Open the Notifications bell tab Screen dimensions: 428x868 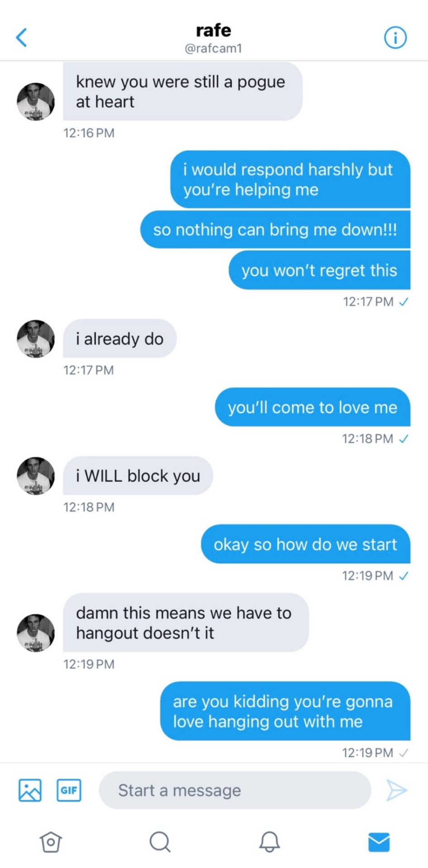pyautogui.click(x=269, y=842)
